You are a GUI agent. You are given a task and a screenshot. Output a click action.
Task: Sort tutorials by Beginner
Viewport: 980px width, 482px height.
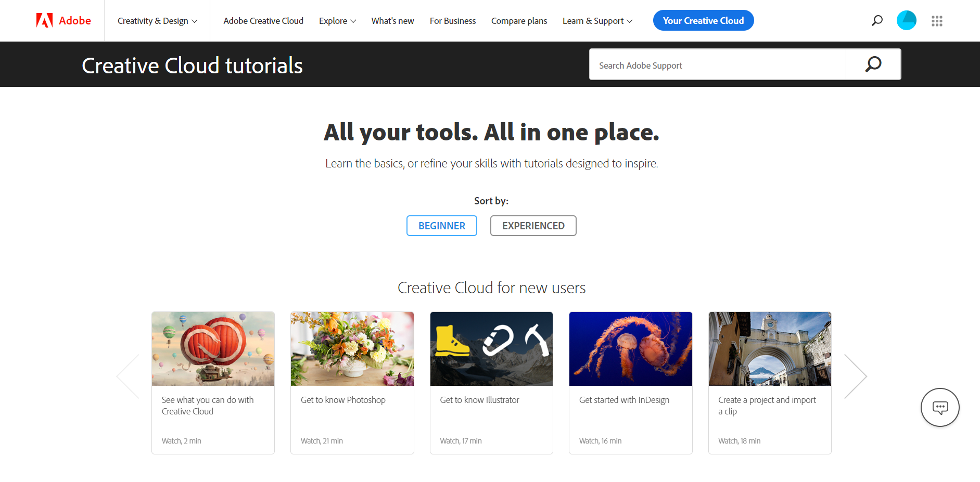coord(442,226)
